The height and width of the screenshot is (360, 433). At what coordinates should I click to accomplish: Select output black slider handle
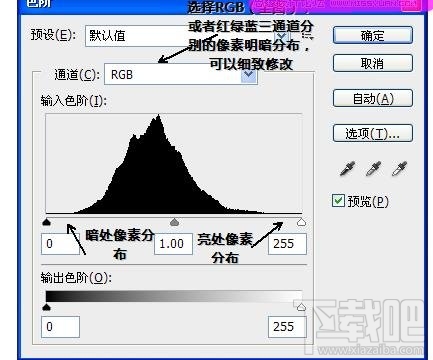(x=47, y=307)
